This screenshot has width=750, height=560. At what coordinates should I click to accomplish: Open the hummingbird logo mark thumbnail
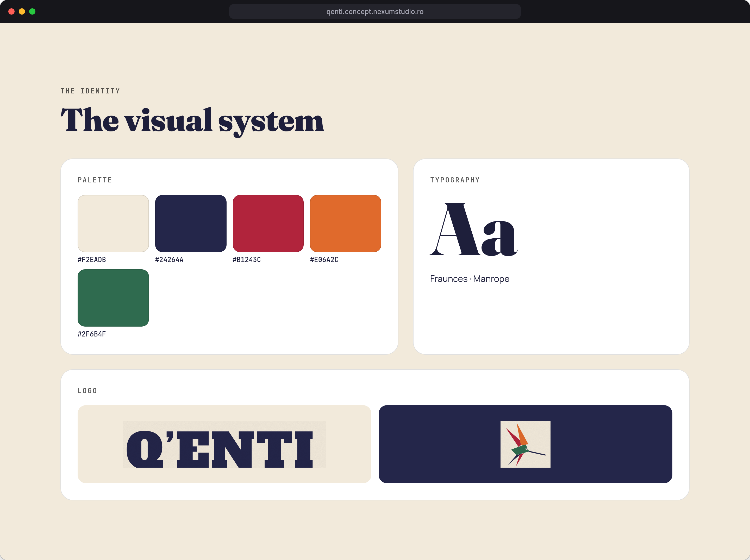click(x=526, y=444)
